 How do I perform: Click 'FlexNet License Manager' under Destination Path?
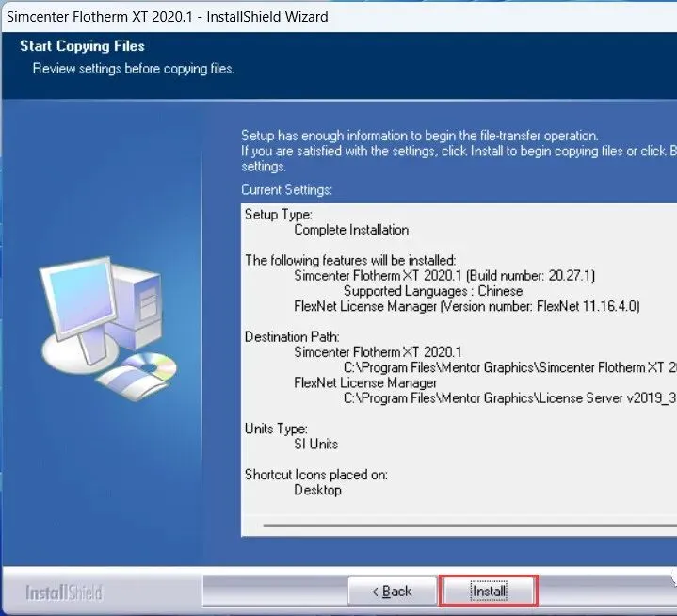tap(365, 382)
